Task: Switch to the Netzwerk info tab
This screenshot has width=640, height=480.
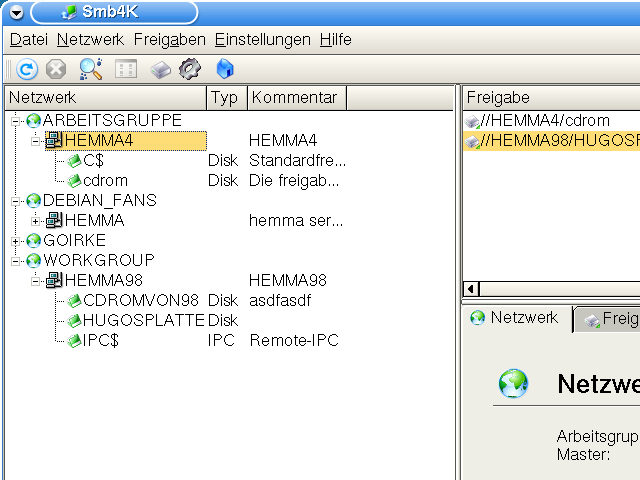Action: (517, 318)
